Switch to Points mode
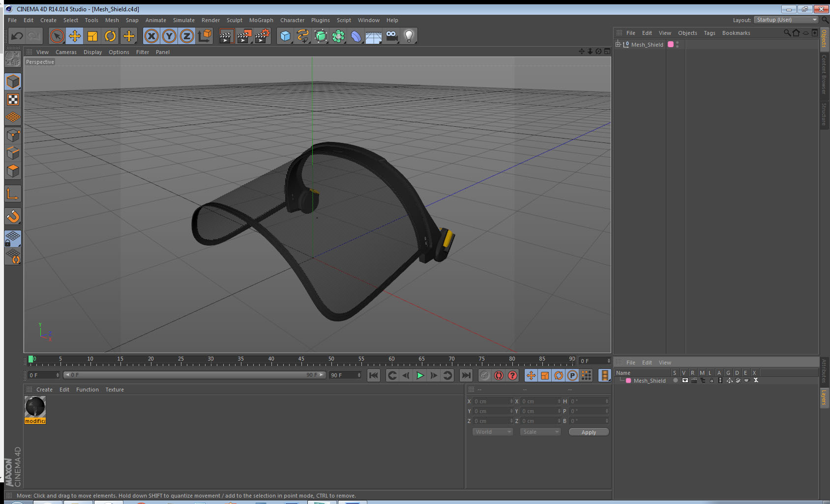Viewport: 830px width, 504px height. pyautogui.click(x=13, y=135)
